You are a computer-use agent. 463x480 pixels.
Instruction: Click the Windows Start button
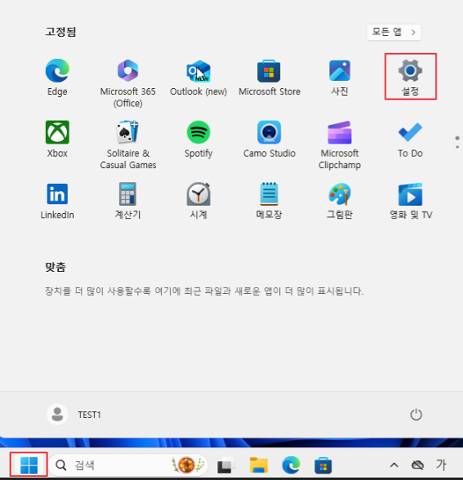pos(29,465)
